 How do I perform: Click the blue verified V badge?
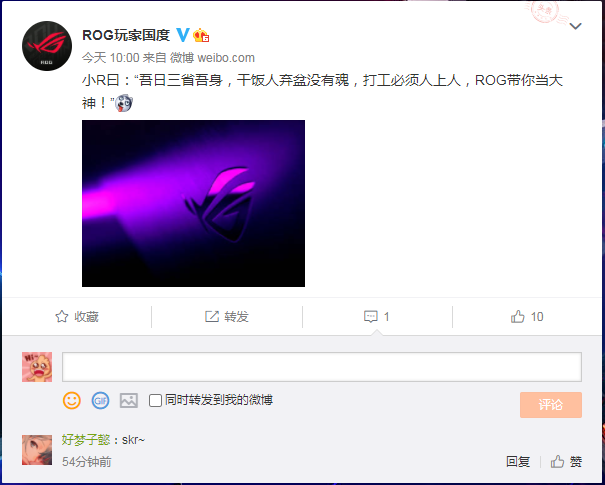tap(183, 35)
